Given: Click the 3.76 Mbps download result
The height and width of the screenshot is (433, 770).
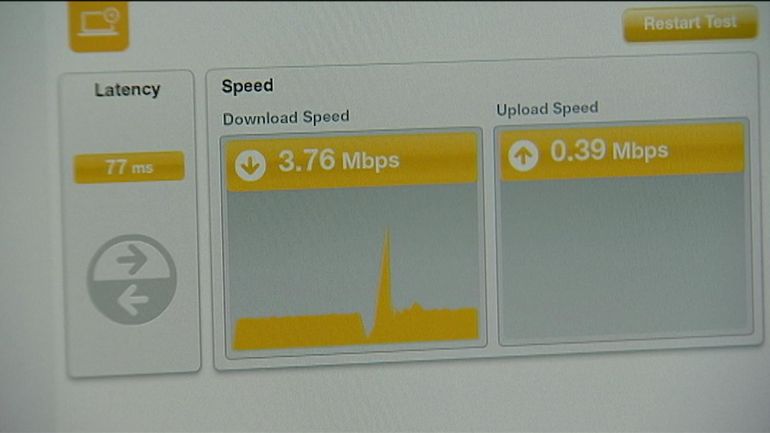Looking at the screenshot, I should 338,161.
